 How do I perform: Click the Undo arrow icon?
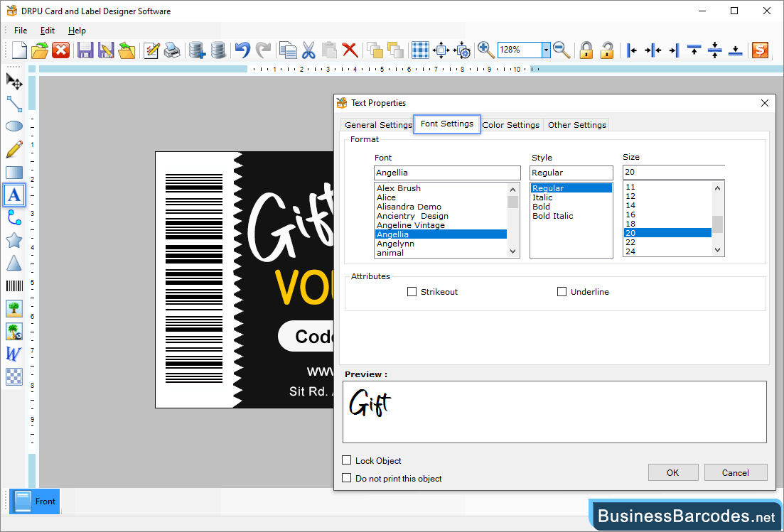[x=242, y=50]
